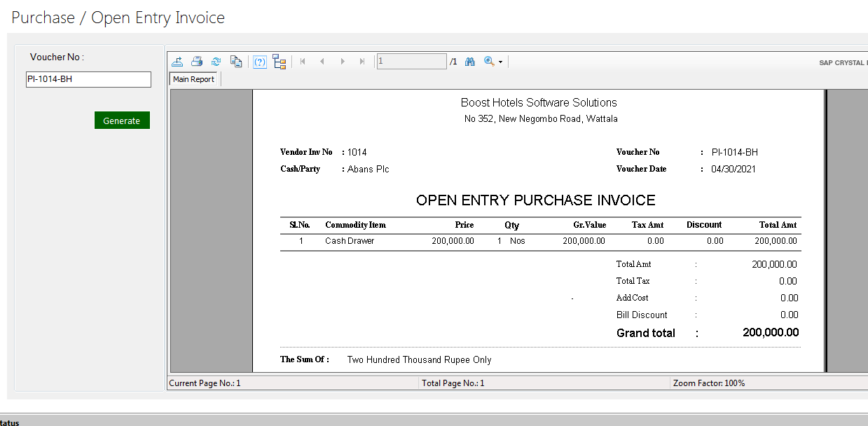Go to the first page of the report
The image size is (868, 426).
(303, 62)
